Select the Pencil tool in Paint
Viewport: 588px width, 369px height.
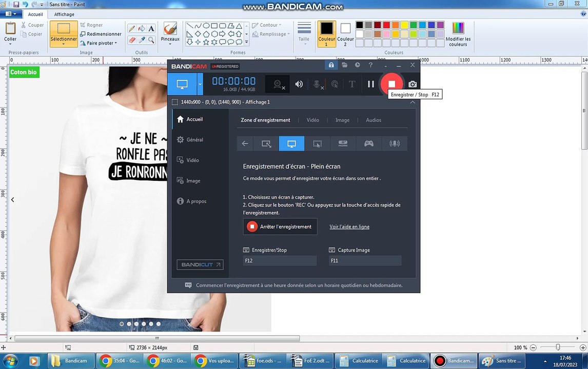coord(132,29)
